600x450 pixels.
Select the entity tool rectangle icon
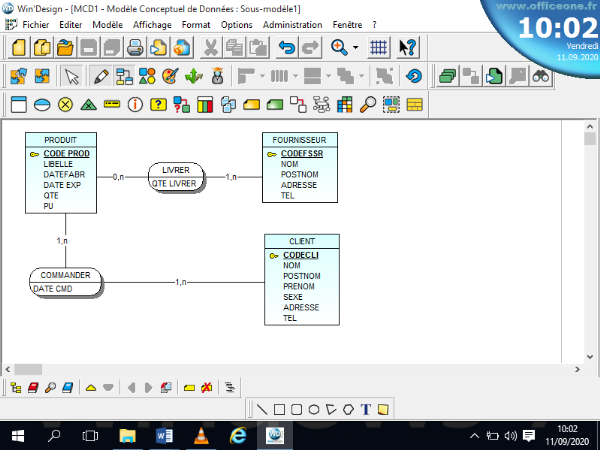[18, 104]
